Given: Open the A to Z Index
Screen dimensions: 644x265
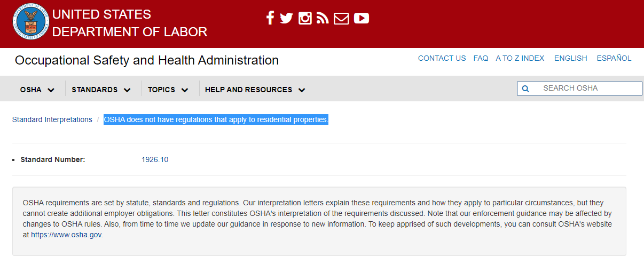Looking at the screenshot, I should (x=520, y=58).
